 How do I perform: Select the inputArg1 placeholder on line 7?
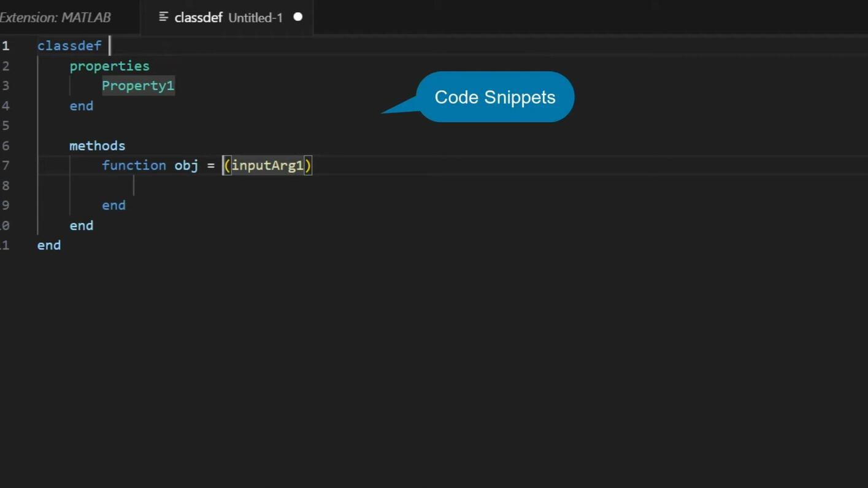pyautogui.click(x=267, y=166)
